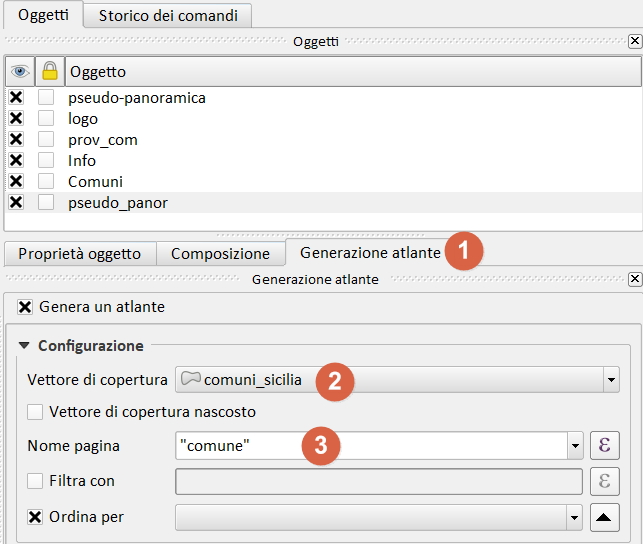
Task: Lock the prov_com item
Action: pos(47,140)
